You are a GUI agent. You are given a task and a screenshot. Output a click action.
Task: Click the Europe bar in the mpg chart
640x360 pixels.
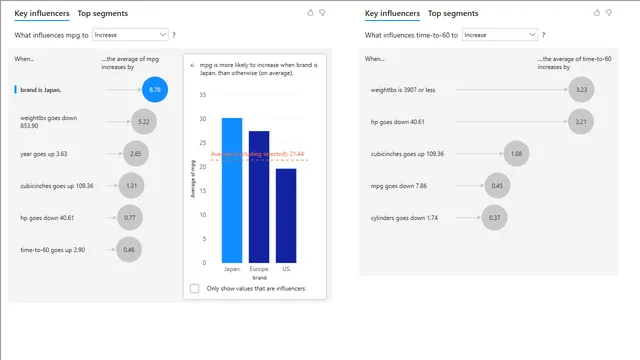point(259,197)
